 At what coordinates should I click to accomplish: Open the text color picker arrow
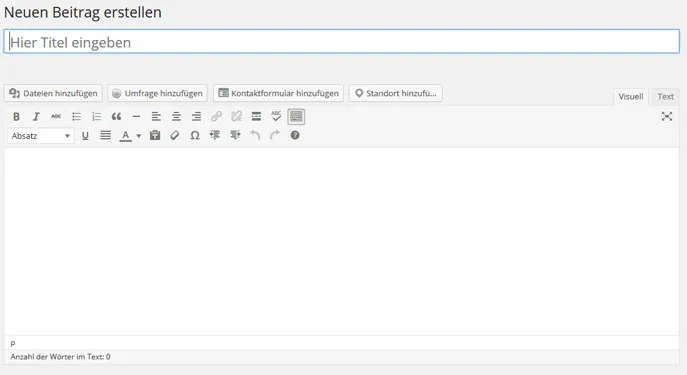[138, 136]
